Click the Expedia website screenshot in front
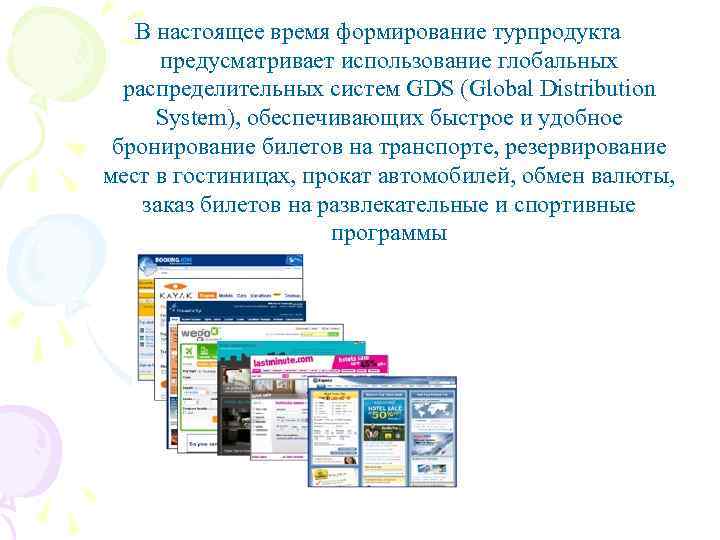The image size is (720, 540). (x=382, y=431)
